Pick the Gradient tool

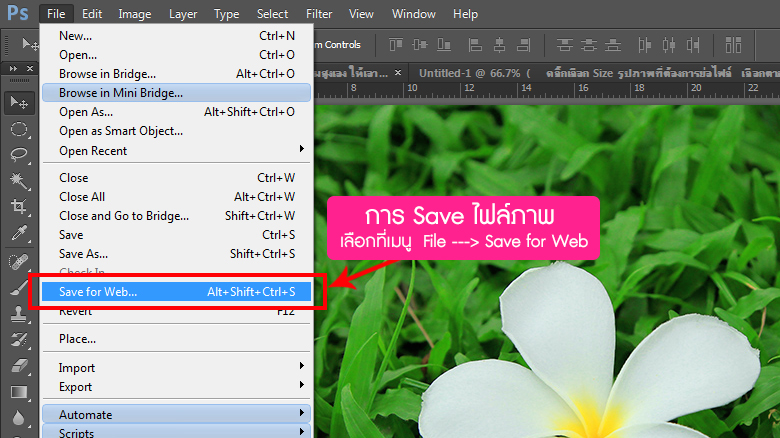point(18,391)
